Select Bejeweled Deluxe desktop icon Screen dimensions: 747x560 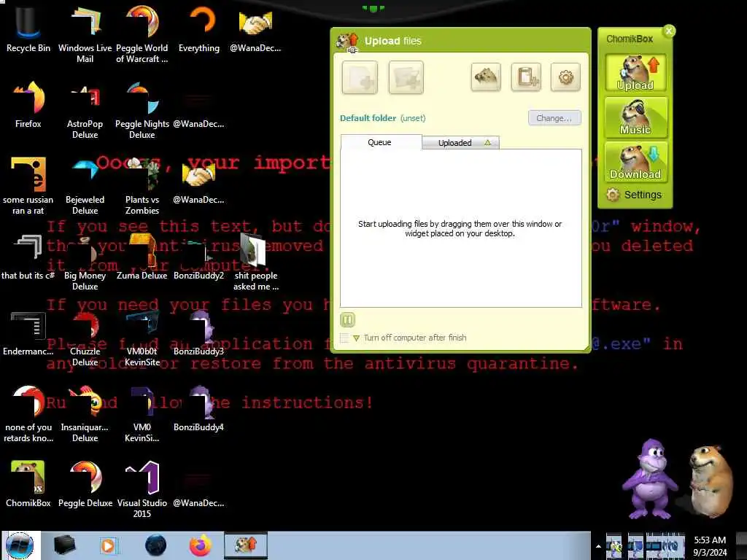(85, 187)
